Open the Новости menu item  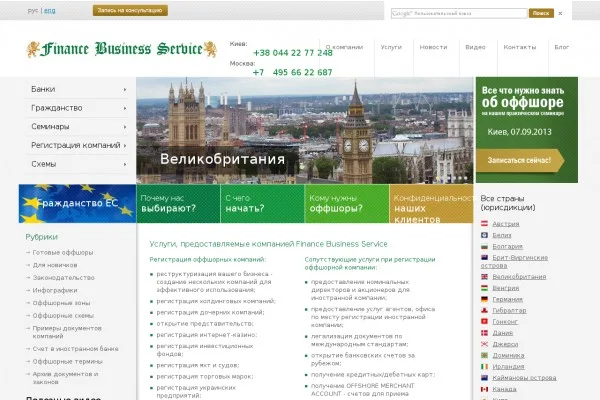point(433,47)
